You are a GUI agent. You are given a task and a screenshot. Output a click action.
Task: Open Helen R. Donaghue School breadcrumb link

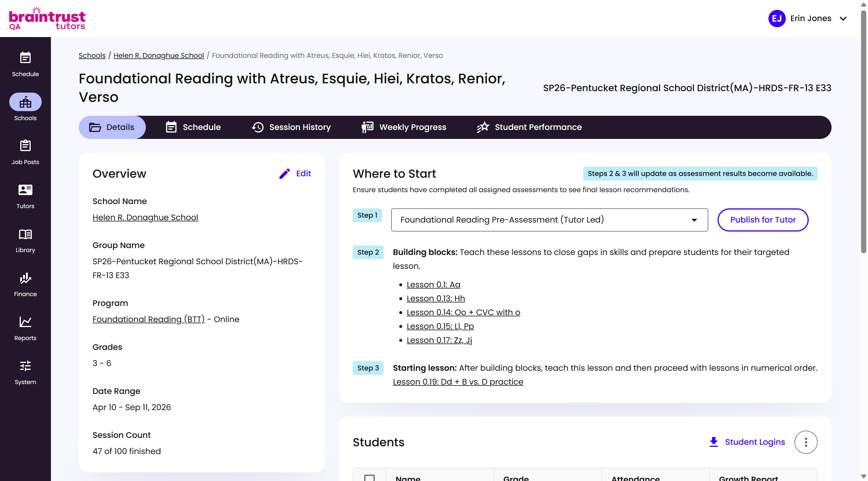tap(159, 55)
